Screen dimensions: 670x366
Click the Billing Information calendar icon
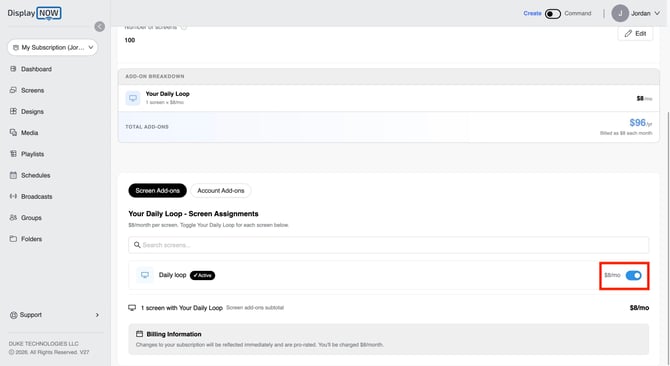(x=139, y=334)
